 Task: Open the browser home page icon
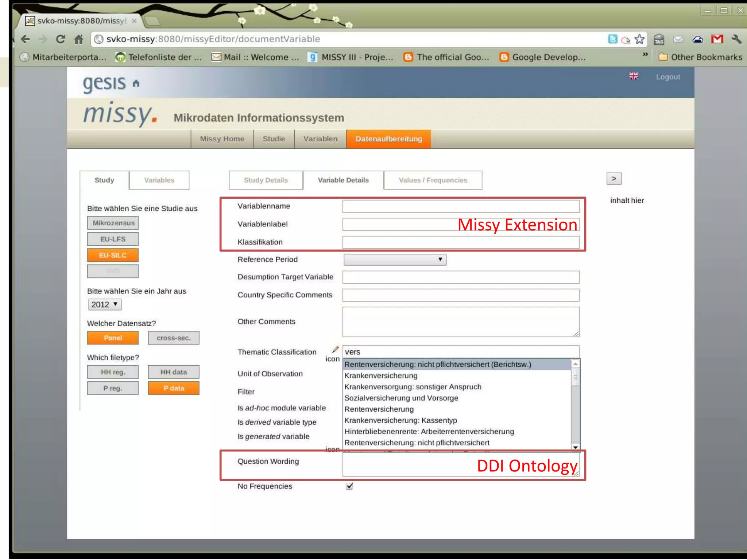coord(79,39)
